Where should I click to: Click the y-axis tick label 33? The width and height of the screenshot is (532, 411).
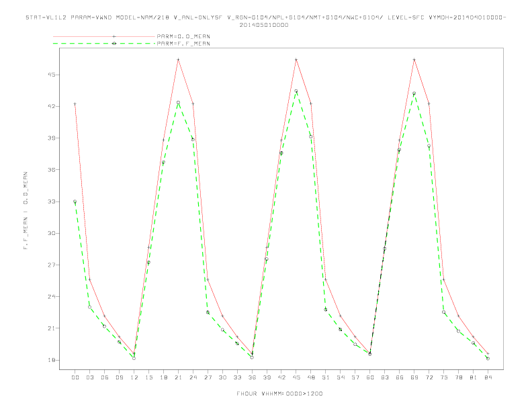[x=52, y=201]
